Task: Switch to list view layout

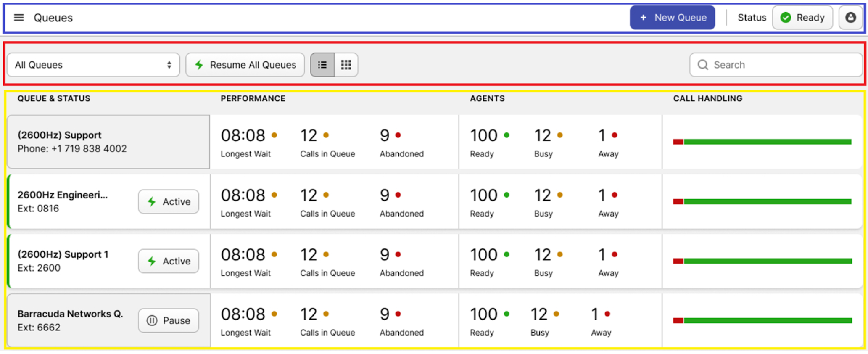Action: 322,65
